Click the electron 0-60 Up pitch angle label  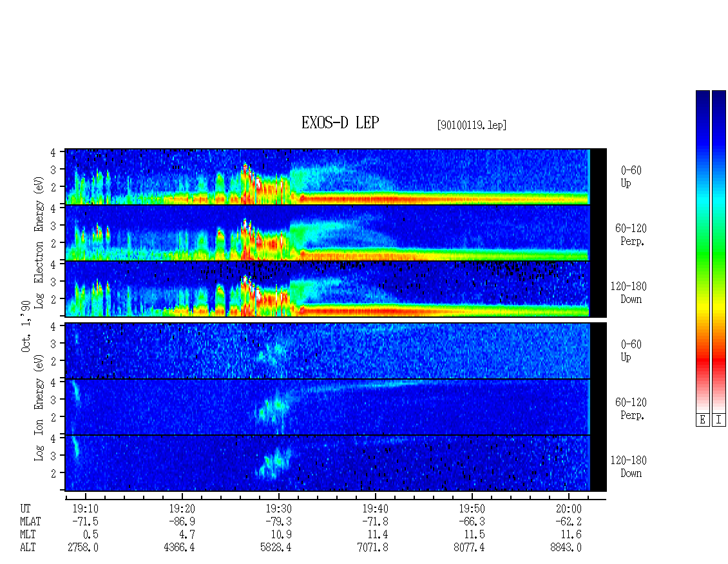point(631,177)
